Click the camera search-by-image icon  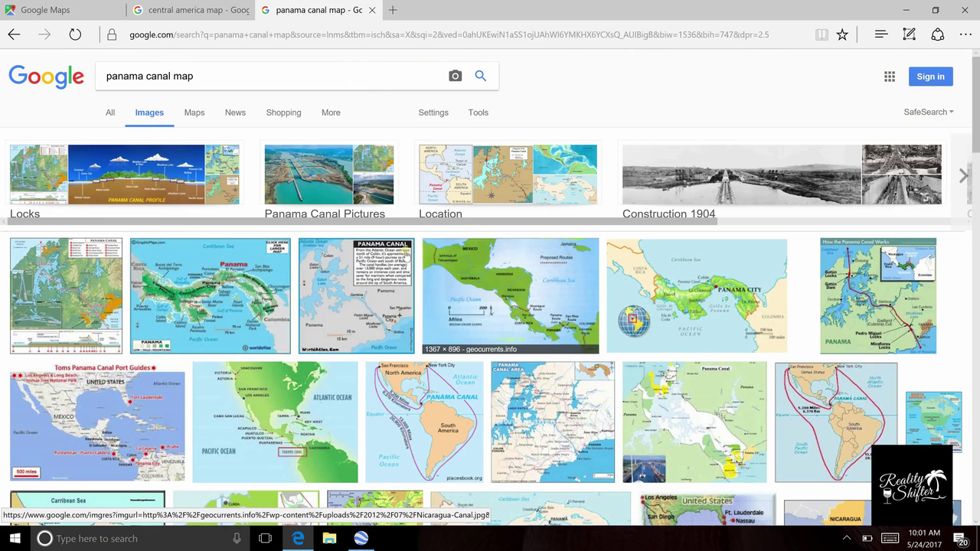(455, 76)
